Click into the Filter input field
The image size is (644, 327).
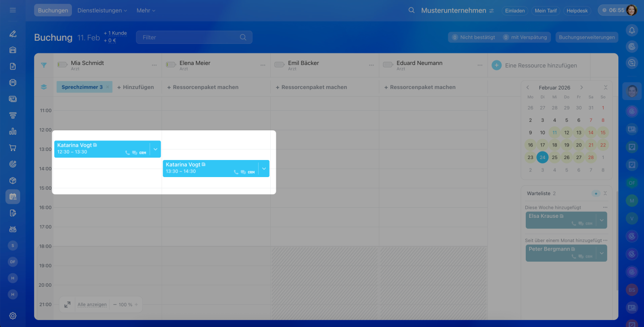coord(194,37)
